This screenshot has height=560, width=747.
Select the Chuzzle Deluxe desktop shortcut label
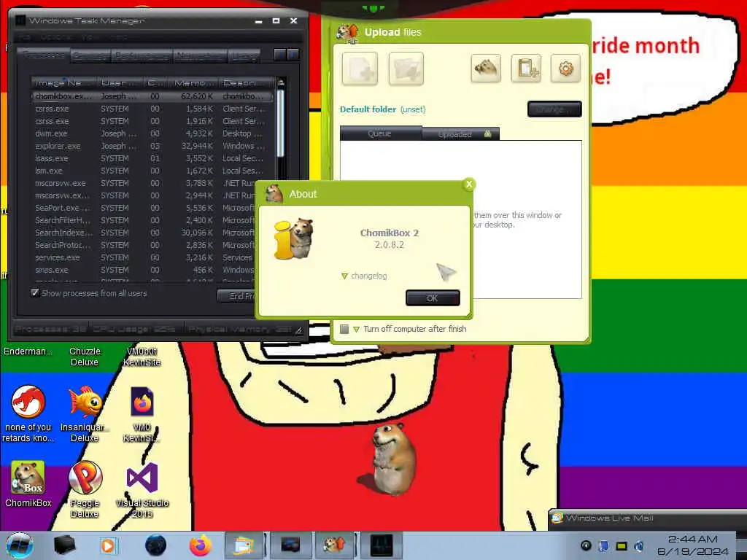click(x=85, y=357)
